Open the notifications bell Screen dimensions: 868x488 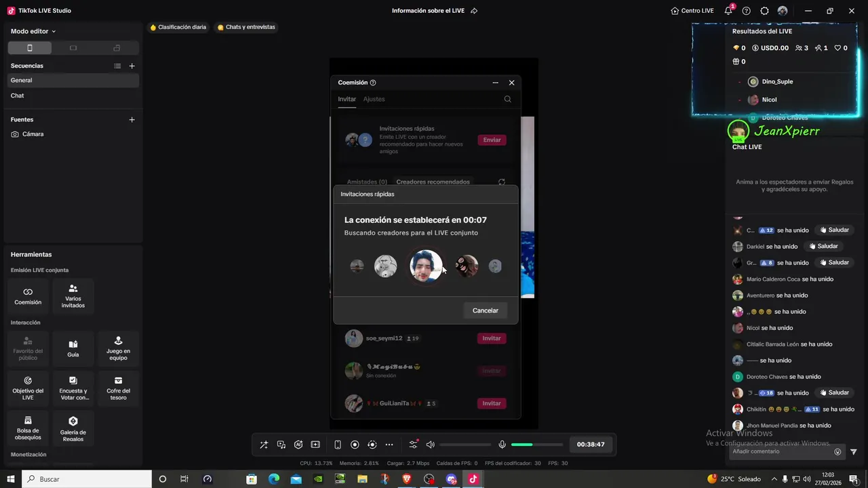(x=728, y=11)
